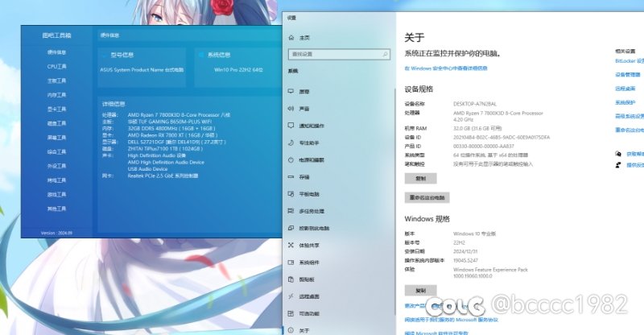Select the Multitasking (多任务处理) icon

coord(291,211)
